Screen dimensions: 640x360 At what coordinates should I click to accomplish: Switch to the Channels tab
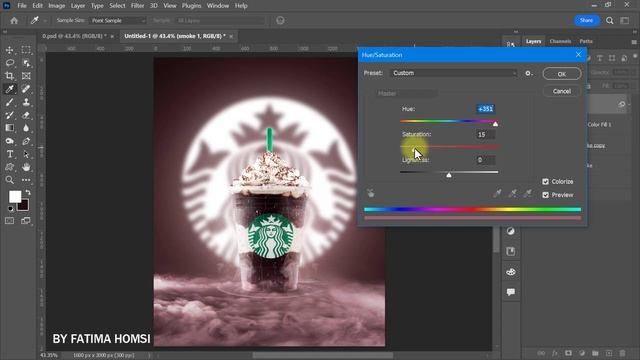(x=560, y=41)
